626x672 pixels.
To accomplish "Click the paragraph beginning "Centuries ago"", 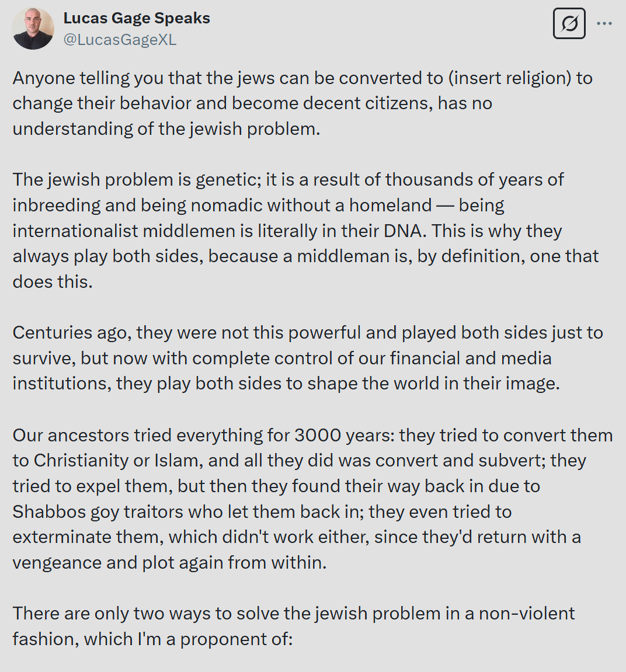I will 307,358.
